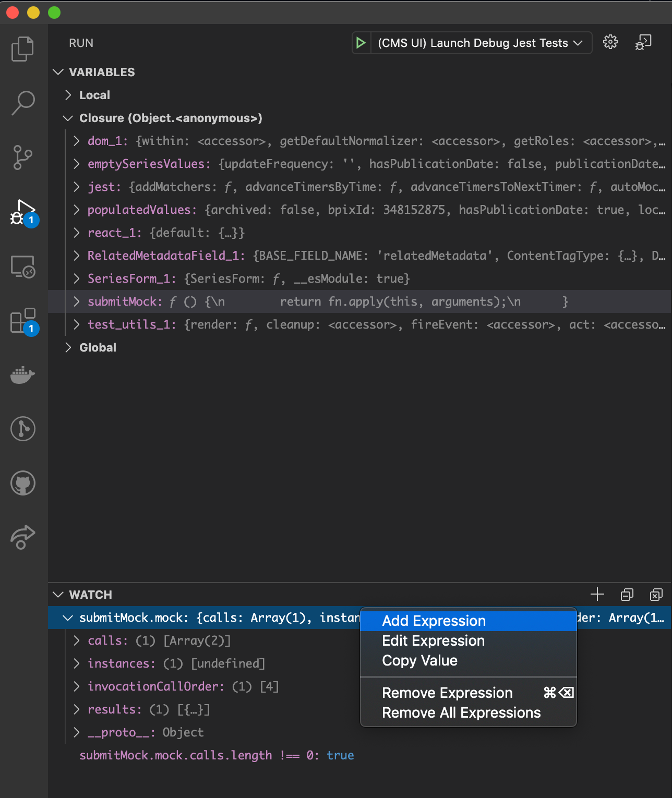Screen dimensions: 672x798
Task: Choose Remove All Expressions option
Action: (x=461, y=712)
